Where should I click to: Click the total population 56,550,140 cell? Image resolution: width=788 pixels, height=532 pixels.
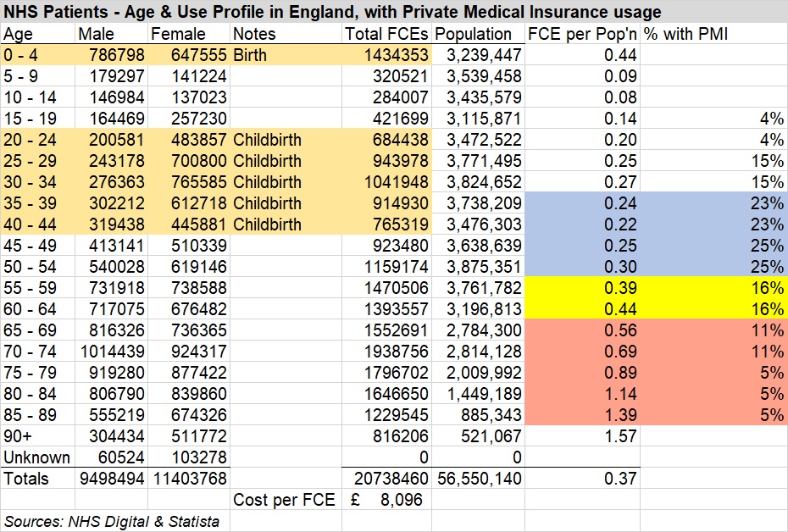(x=478, y=479)
